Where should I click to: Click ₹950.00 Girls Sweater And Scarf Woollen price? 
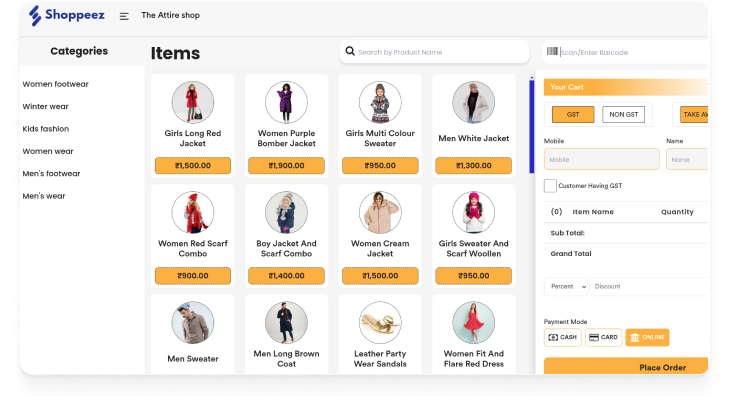pyautogui.click(x=473, y=276)
